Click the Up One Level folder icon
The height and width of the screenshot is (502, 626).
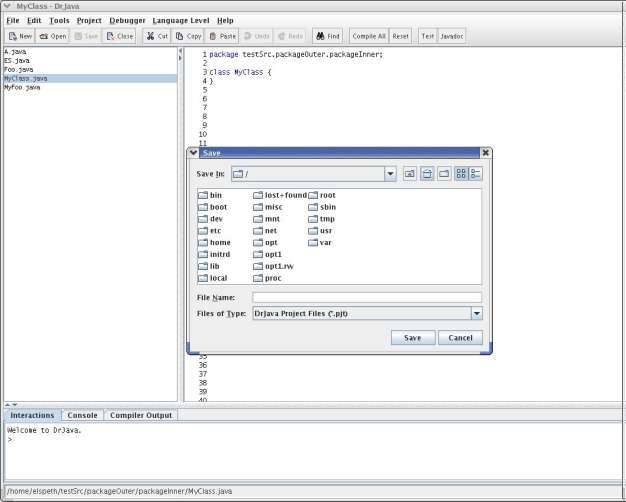point(409,174)
